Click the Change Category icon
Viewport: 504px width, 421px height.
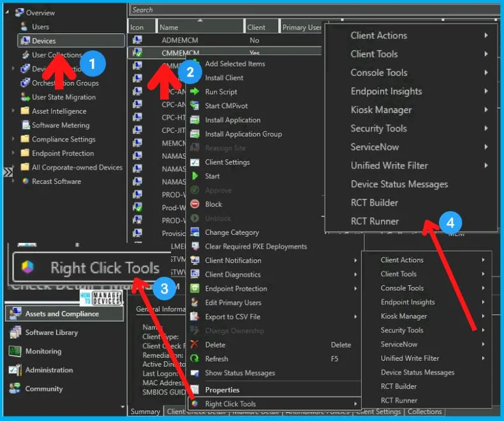[195, 232]
